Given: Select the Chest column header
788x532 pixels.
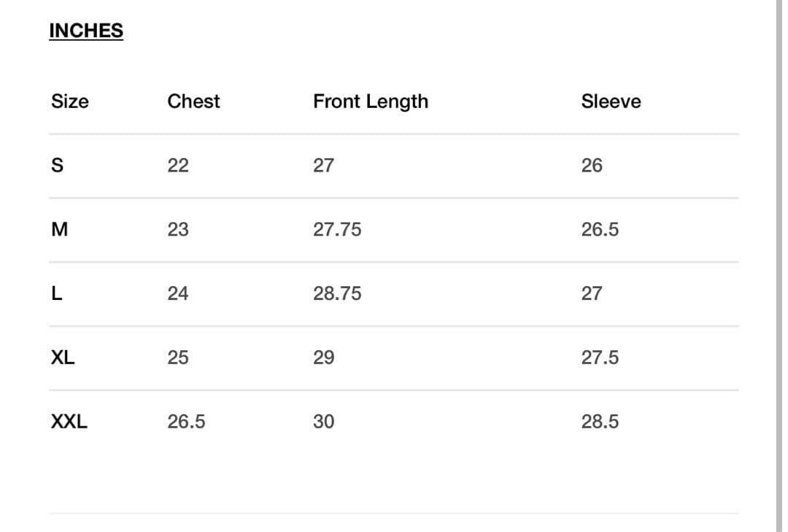Looking at the screenshot, I should click(193, 101).
